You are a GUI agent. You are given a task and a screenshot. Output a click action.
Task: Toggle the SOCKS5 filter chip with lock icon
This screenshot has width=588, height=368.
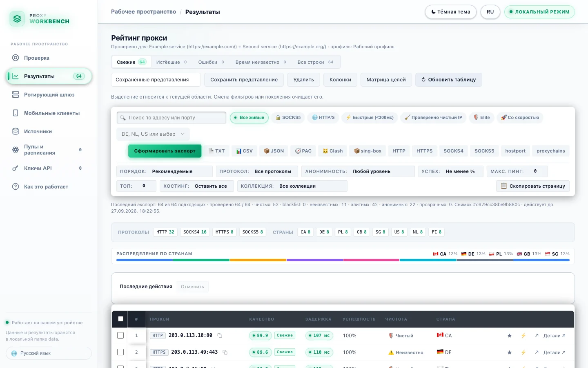288,118
